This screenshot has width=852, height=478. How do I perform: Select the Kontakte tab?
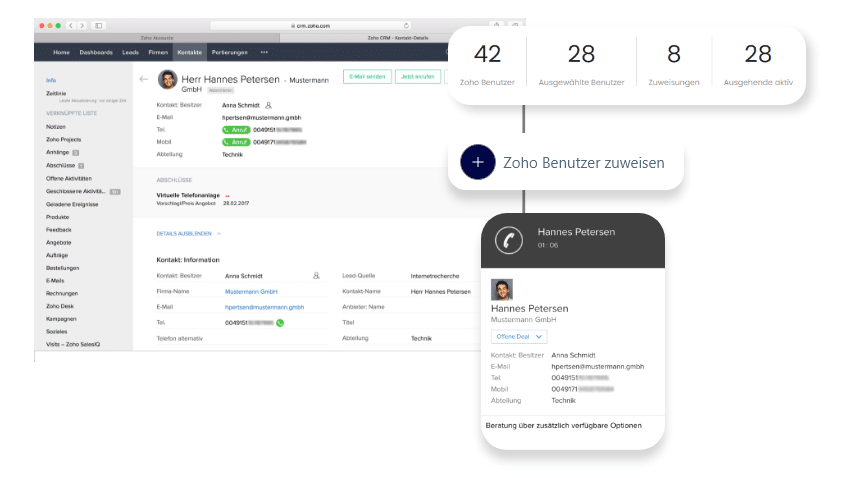pos(190,52)
